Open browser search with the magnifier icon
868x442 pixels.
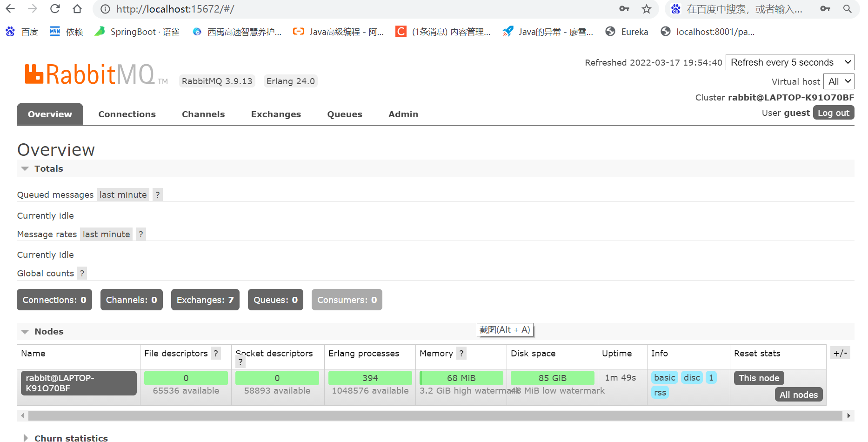848,9
